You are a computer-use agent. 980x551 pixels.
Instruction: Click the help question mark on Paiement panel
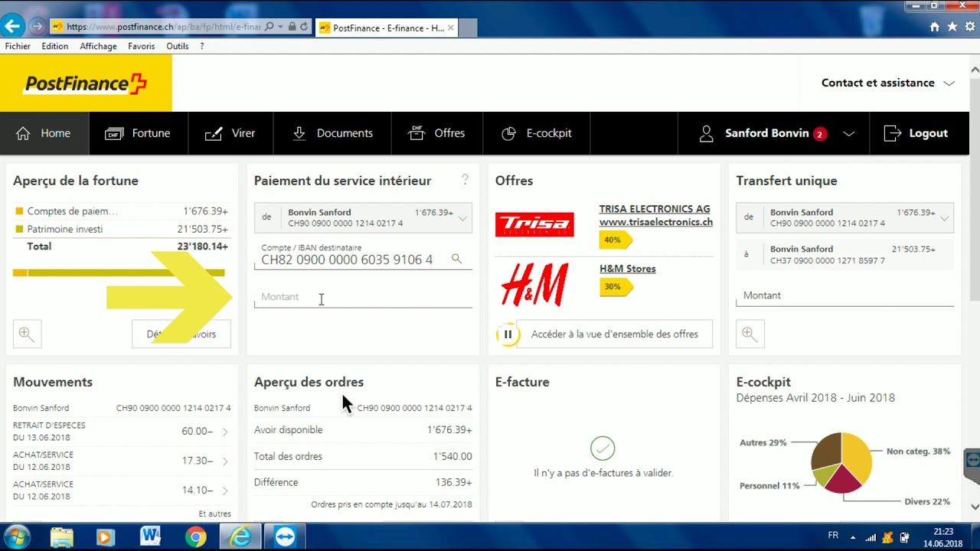point(465,179)
